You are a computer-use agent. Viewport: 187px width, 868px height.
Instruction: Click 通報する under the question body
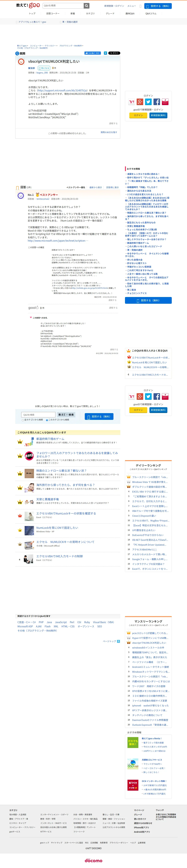click(x=113, y=123)
